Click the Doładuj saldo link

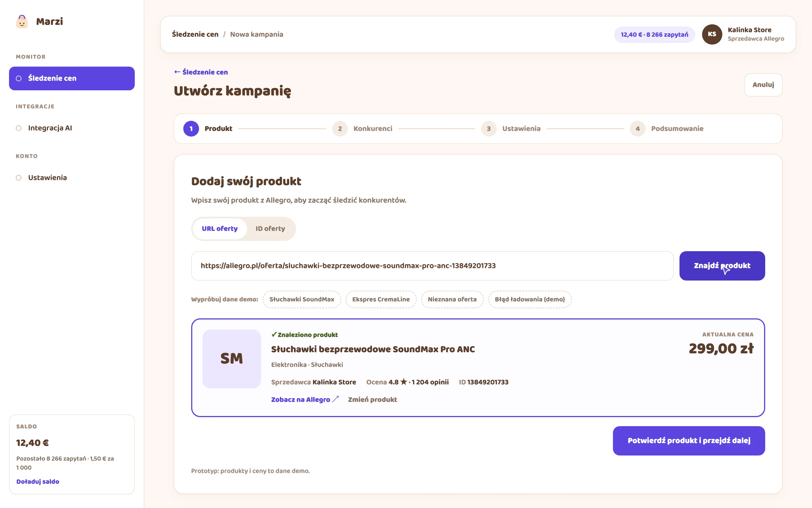[x=37, y=481]
